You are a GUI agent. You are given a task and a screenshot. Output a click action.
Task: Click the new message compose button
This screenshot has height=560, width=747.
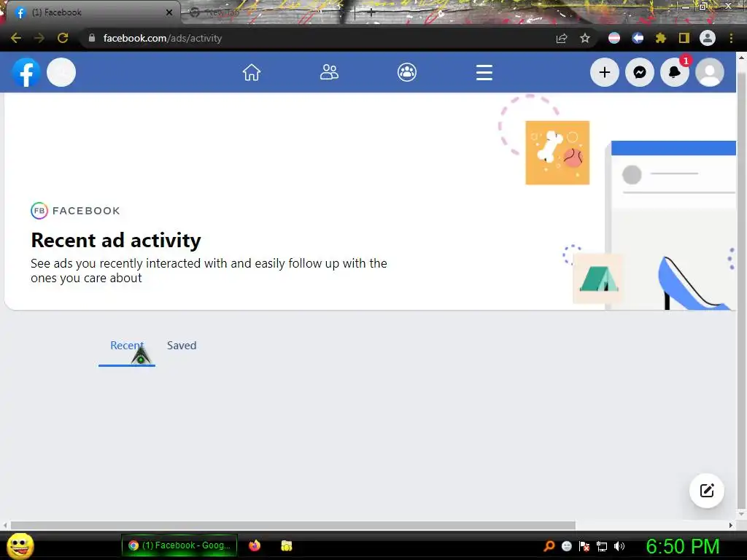point(707,491)
